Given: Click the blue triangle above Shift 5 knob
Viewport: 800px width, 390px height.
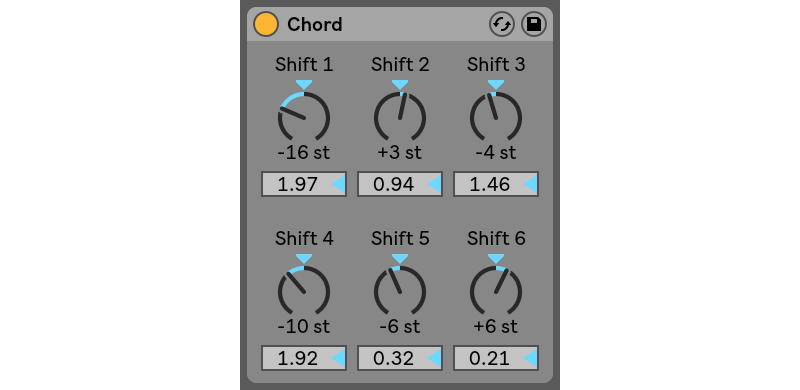Looking at the screenshot, I should (x=400, y=258).
